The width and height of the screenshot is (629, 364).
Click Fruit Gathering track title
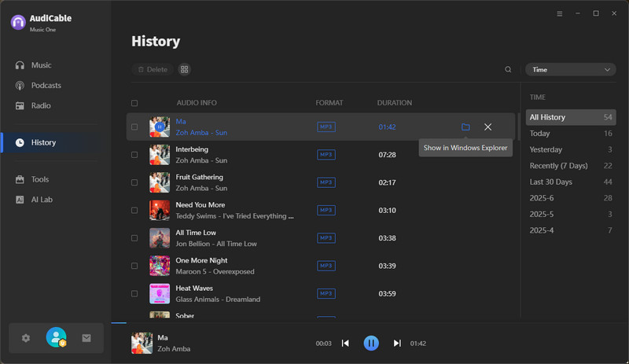[x=199, y=177]
